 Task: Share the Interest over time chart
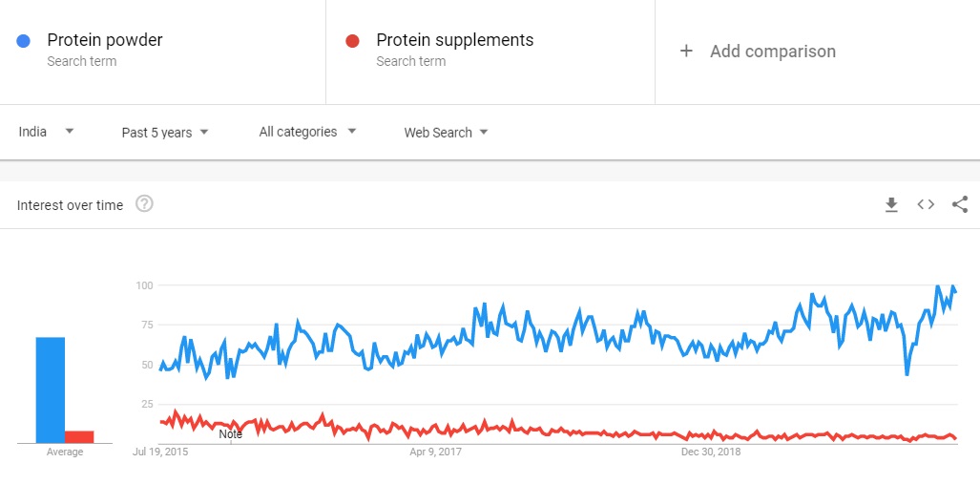point(960,204)
